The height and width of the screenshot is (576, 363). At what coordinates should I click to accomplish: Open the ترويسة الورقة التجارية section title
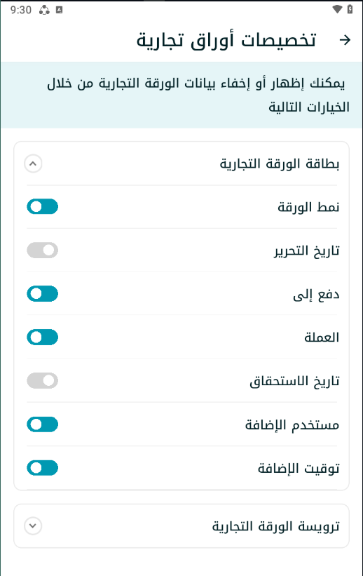click(x=276, y=526)
